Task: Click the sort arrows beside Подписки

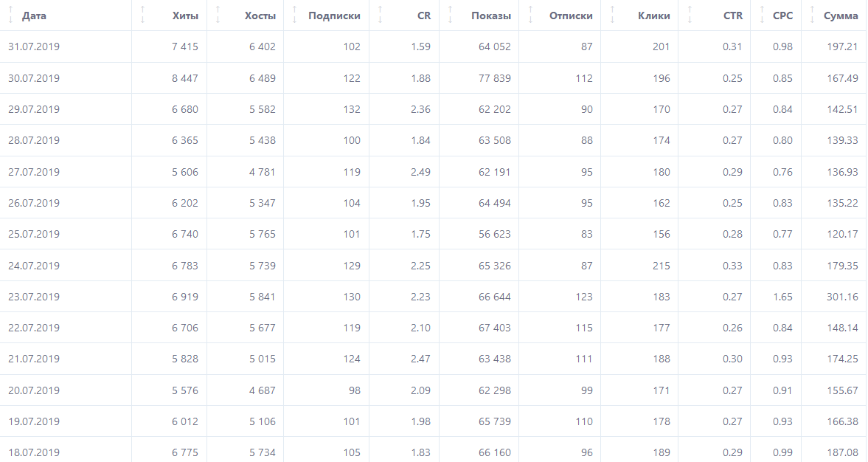Action: [x=294, y=15]
